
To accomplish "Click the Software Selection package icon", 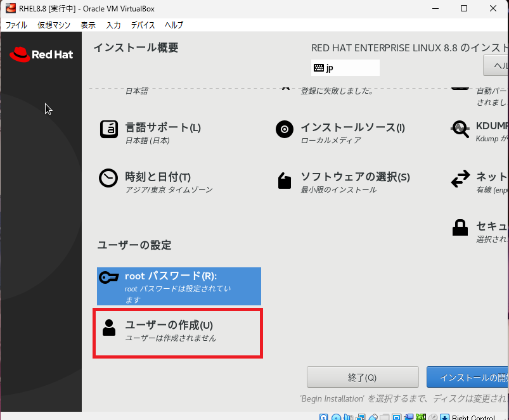I will click(285, 181).
